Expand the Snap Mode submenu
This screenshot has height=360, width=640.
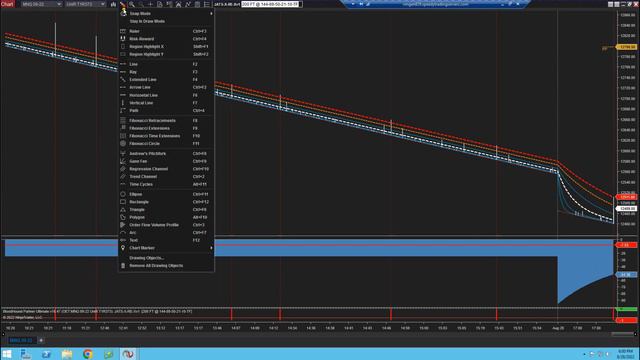(166, 13)
